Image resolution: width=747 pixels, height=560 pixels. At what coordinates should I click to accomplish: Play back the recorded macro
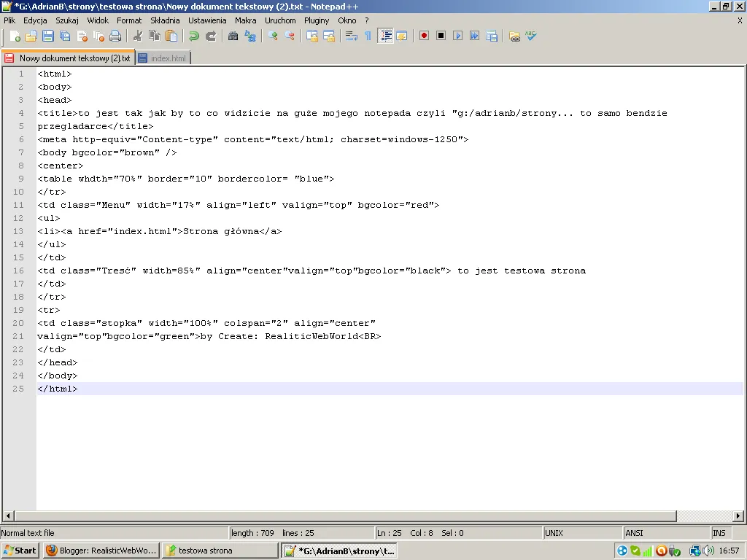click(458, 36)
